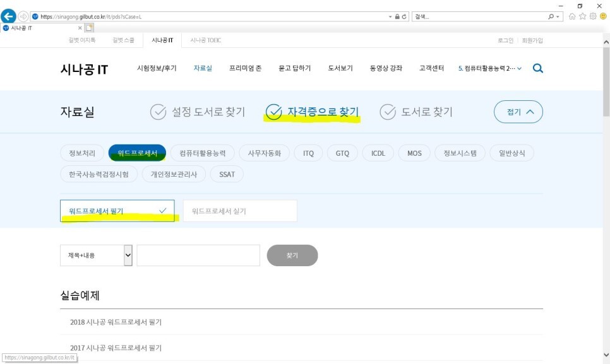Select the 한국사능력검정시험 category pill
The width and height of the screenshot is (610, 364).
click(99, 174)
